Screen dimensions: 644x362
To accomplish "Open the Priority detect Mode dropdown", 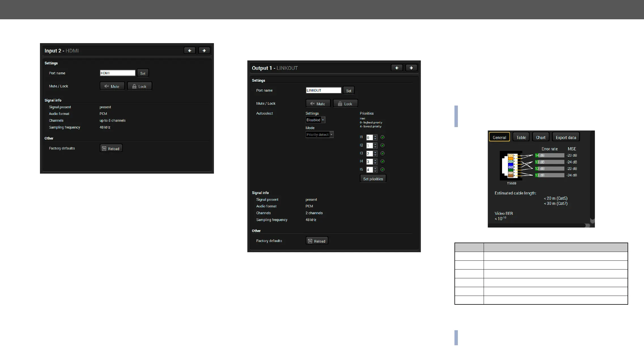I will pos(320,135).
